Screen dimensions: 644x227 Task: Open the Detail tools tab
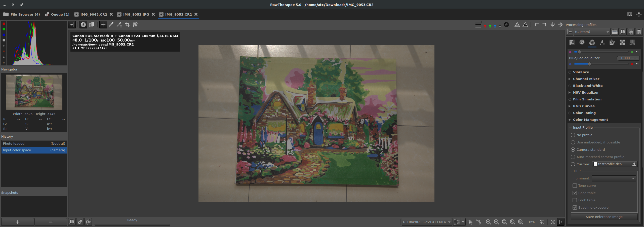[582, 42]
